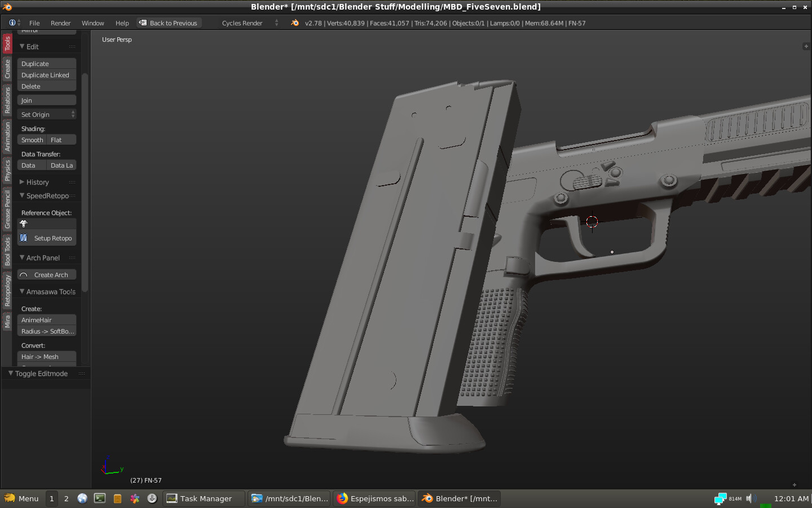
Task: Click the Duplicate button
Action: pyautogui.click(x=47, y=64)
